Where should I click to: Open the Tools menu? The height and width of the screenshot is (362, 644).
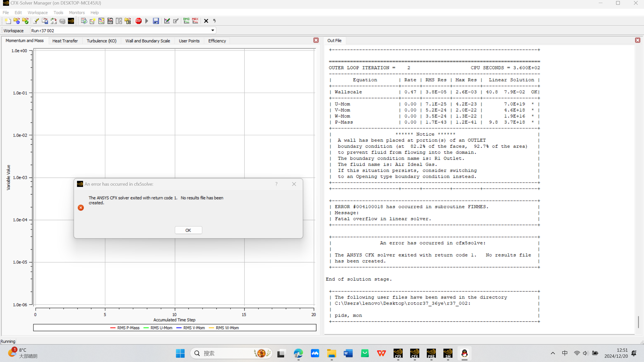tap(58, 12)
